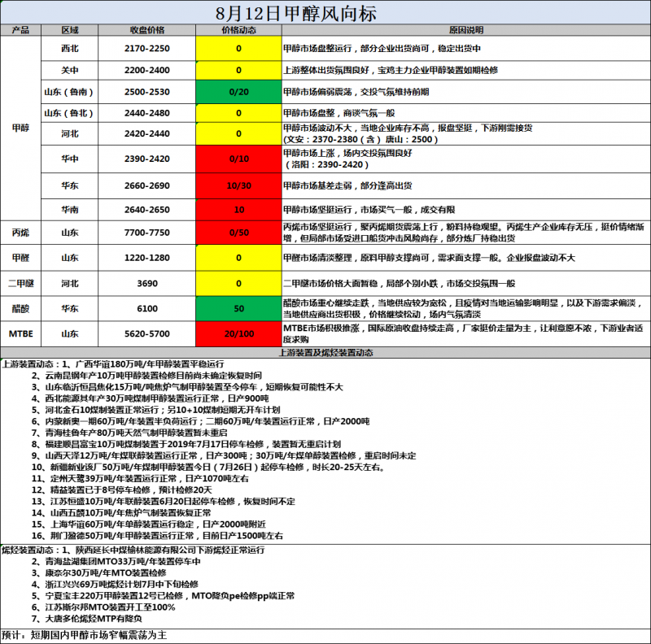Click the closing price "2170-2250"
Image resolution: width=651 pixels, height=644 pixels.
pos(147,49)
